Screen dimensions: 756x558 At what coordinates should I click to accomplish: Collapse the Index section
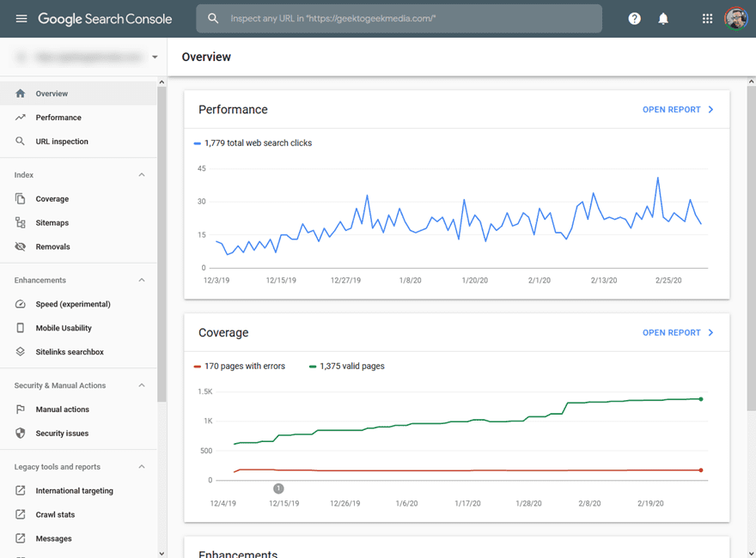click(142, 175)
